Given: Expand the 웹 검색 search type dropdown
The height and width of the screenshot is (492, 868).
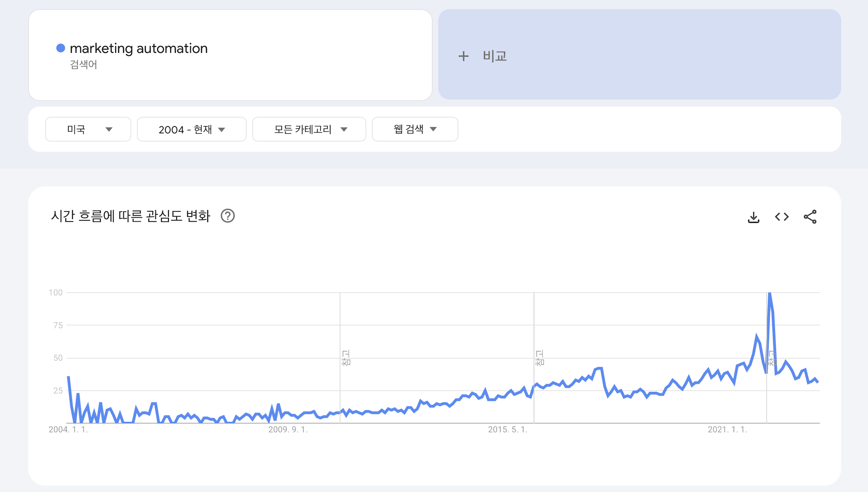Looking at the screenshot, I should (415, 129).
